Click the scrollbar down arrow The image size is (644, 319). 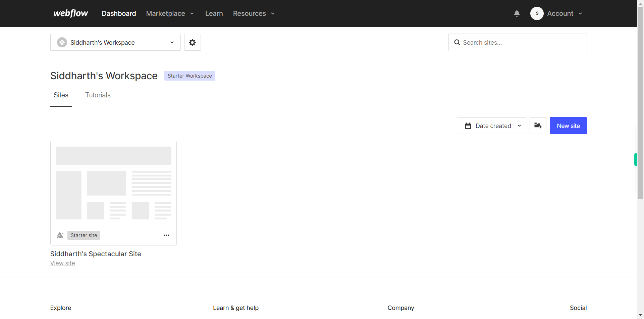coord(641,315)
